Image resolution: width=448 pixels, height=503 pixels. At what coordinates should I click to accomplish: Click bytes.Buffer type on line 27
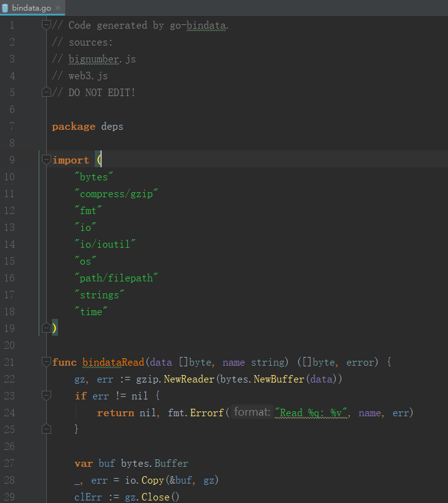tap(154, 463)
